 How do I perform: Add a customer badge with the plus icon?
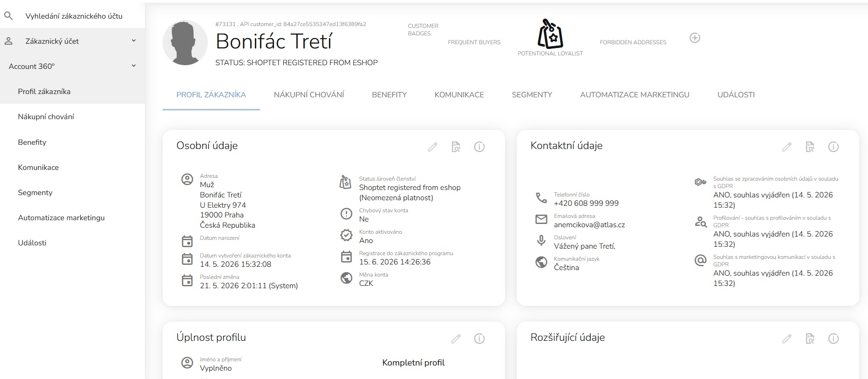click(x=695, y=38)
